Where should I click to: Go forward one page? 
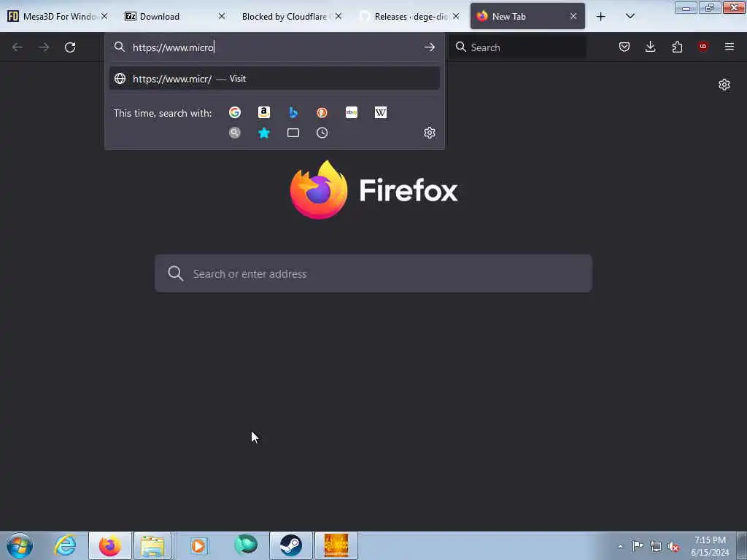click(44, 47)
